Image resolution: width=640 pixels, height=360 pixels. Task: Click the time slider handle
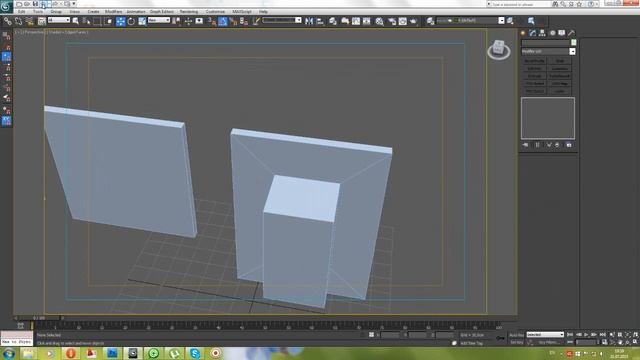point(39,318)
